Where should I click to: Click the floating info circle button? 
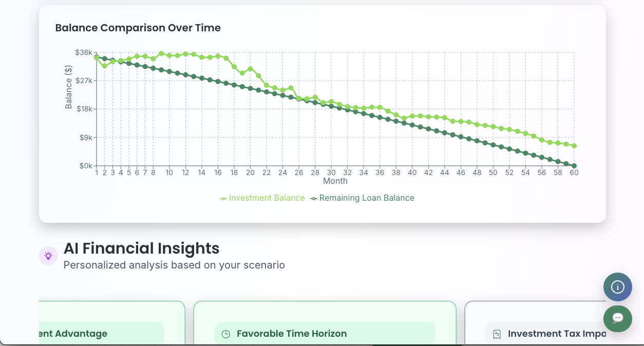(618, 287)
